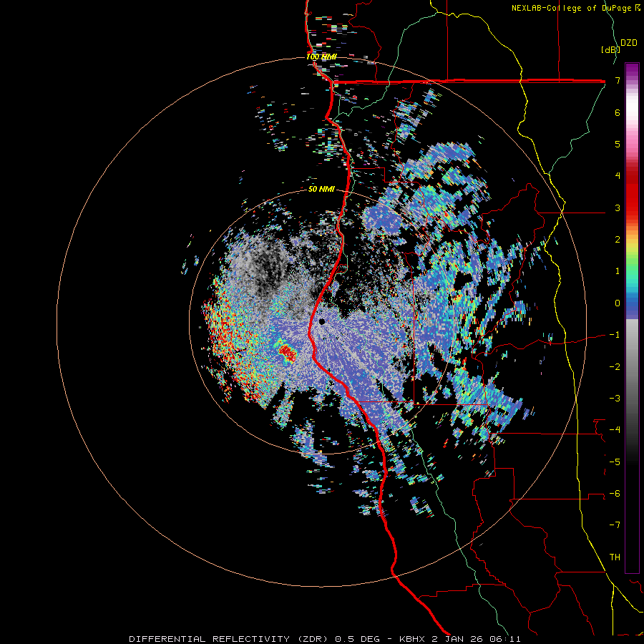Click the 7 value on color scale
The width and height of the screenshot is (644, 644).
[618, 80]
